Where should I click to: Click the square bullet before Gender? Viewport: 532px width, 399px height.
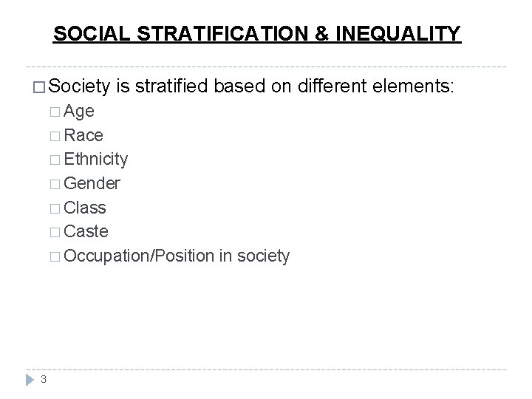click(x=55, y=185)
